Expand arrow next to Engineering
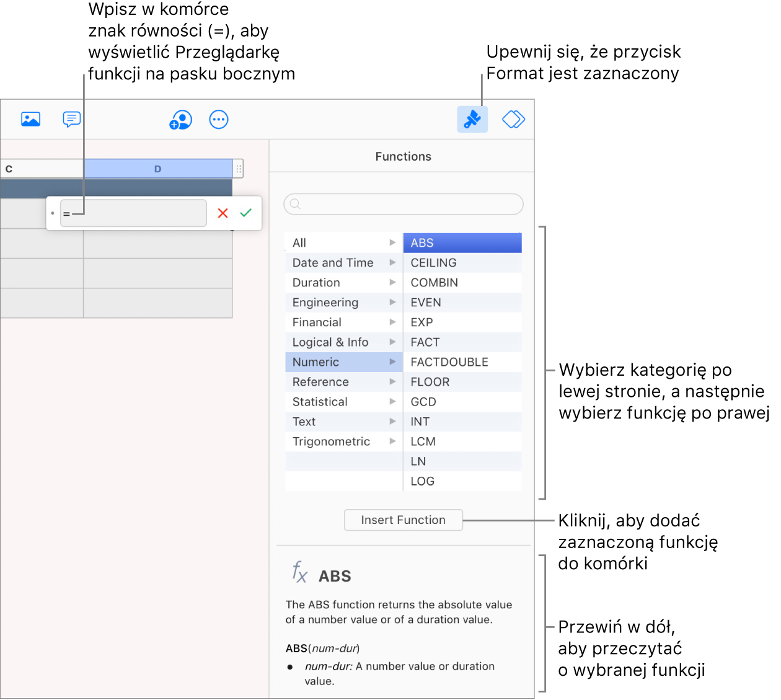This screenshot has height=700, width=781. pos(392,302)
